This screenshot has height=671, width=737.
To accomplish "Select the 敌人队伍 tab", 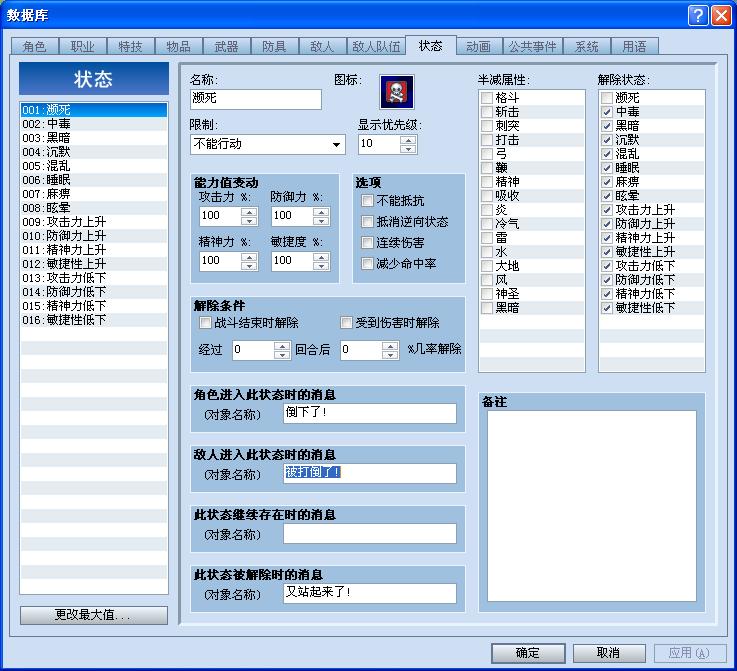I will coord(376,47).
